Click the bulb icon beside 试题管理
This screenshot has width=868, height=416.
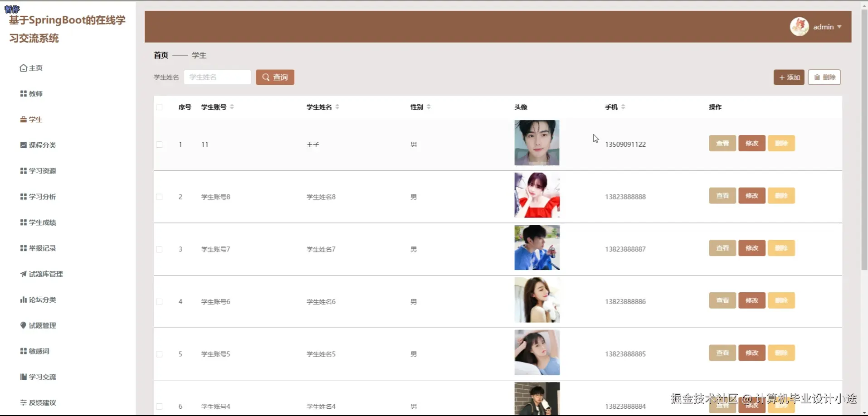[x=24, y=325]
